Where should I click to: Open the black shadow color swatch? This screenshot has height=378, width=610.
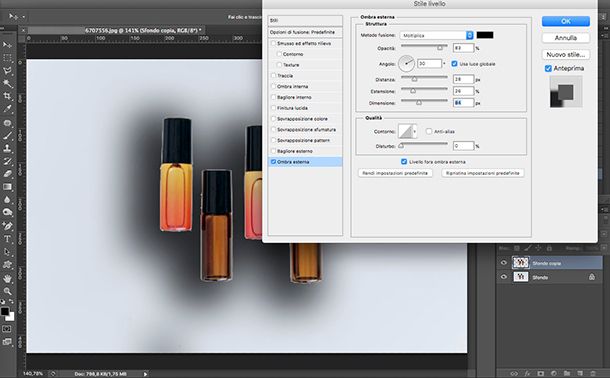(x=485, y=35)
